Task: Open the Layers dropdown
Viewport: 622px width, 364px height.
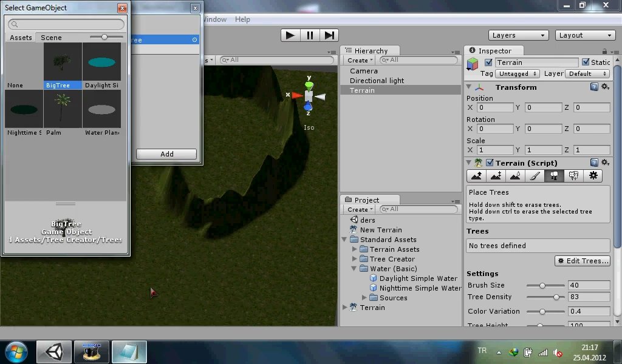Action: pyautogui.click(x=519, y=35)
